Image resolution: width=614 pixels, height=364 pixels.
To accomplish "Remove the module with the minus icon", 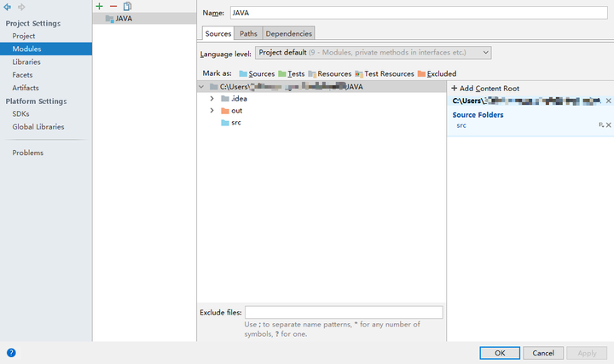I will tap(113, 6).
